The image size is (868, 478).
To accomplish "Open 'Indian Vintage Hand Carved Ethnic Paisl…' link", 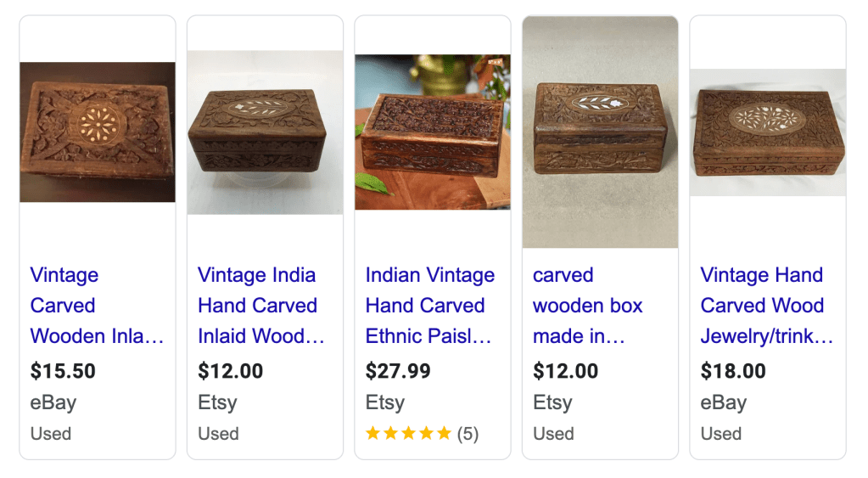I will click(x=429, y=306).
